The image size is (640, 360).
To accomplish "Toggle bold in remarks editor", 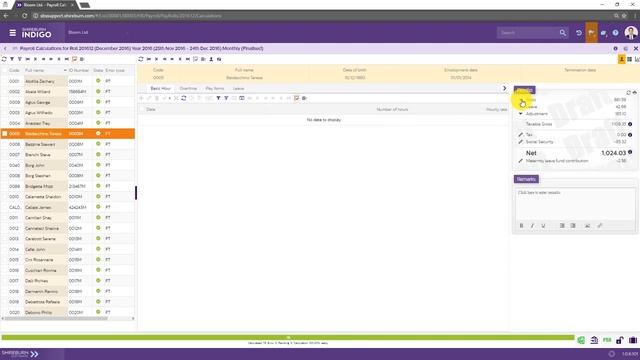I will [521, 226].
